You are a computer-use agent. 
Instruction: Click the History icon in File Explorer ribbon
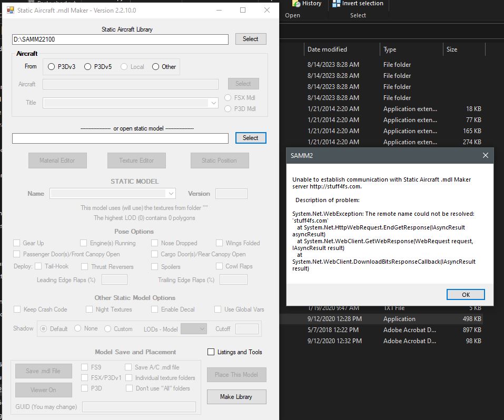pos(297,4)
